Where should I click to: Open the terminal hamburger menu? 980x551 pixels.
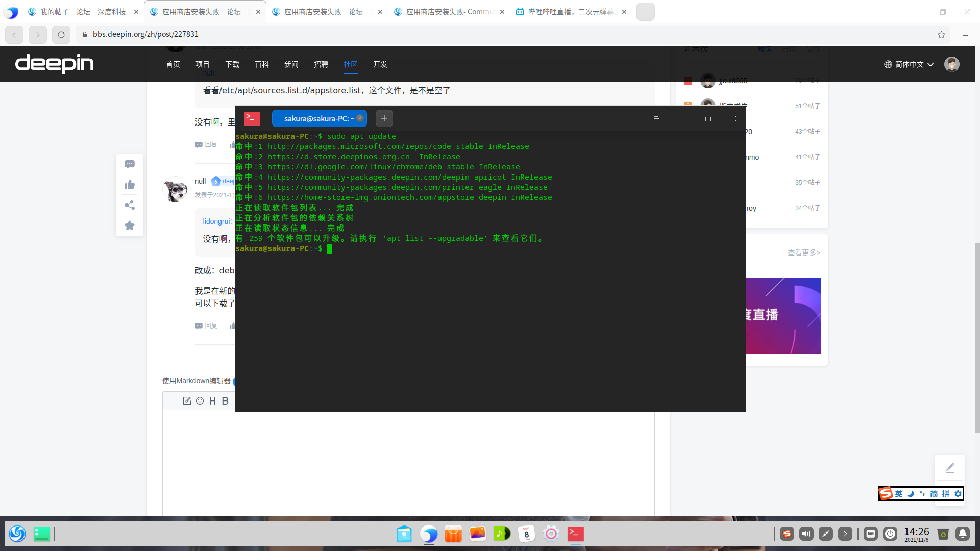point(656,119)
